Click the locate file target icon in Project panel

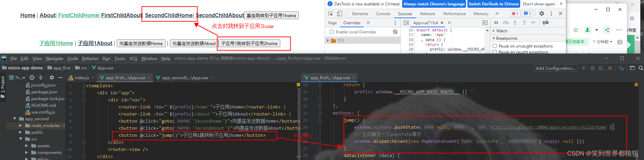(32, 77)
